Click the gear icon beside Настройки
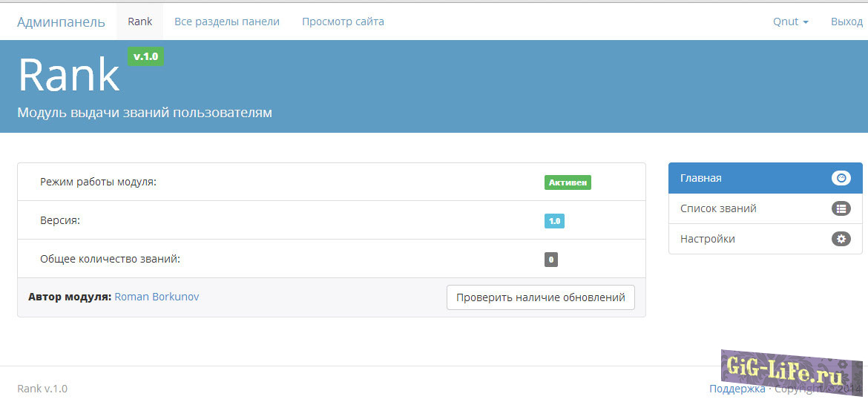Viewport: 868px width, 402px height. click(841, 240)
